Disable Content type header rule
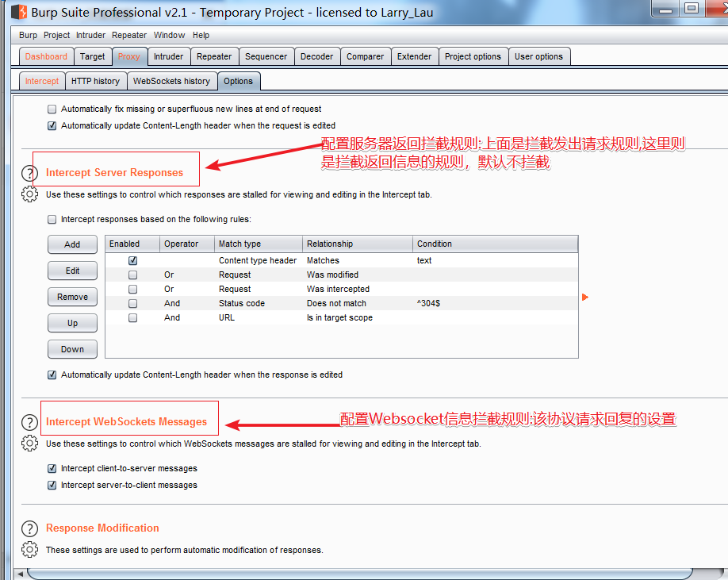The image size is (728, 580). coord(132,260)
